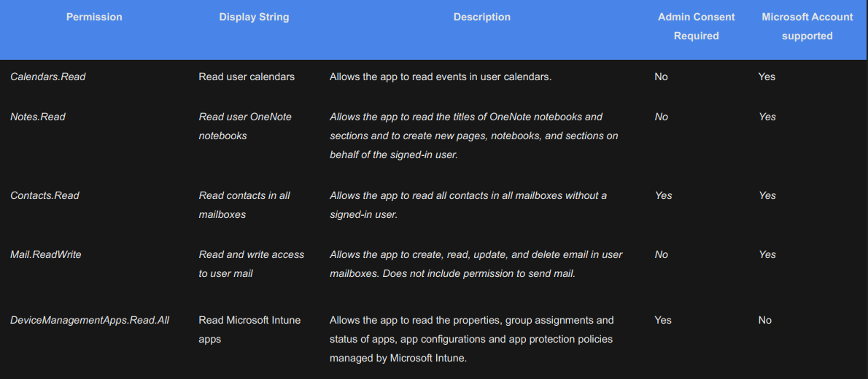Select the Microsoft Account supported header
The width and height of the screenshot is (868, 379).
807,26
